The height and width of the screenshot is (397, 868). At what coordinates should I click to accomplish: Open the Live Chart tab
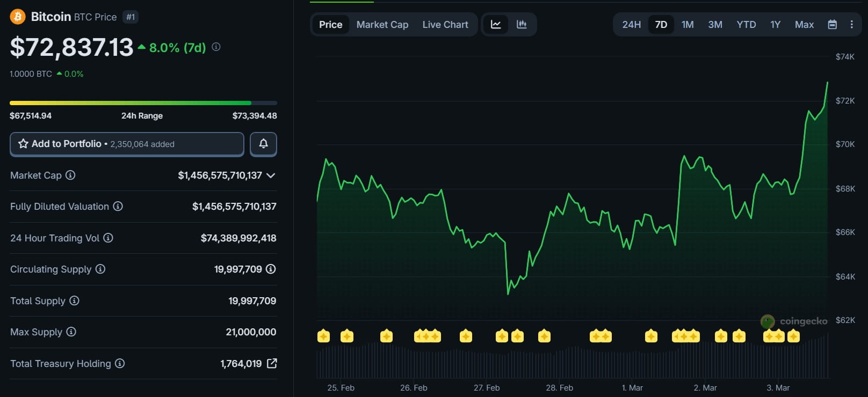click(445, 25)
